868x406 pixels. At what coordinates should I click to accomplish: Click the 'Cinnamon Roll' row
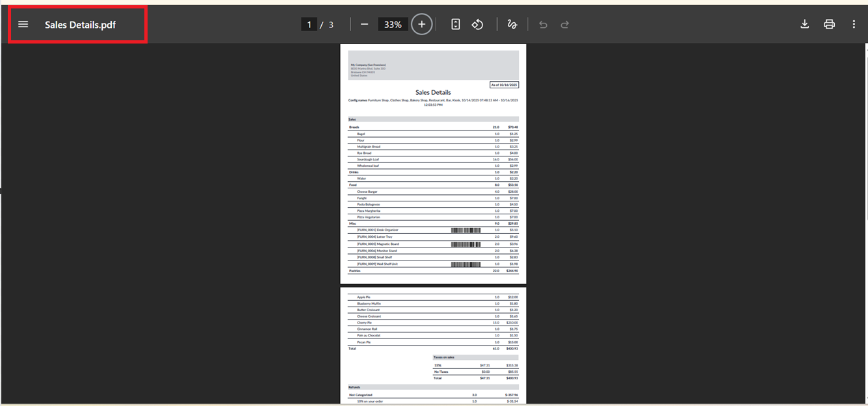[x=433, y=329]
